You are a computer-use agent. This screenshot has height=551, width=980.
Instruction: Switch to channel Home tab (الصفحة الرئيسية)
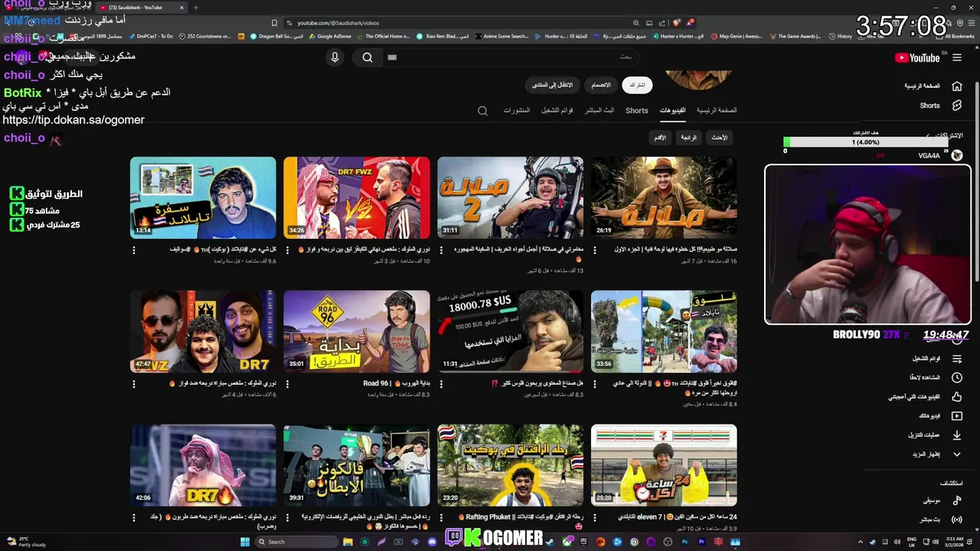[717, 110]
